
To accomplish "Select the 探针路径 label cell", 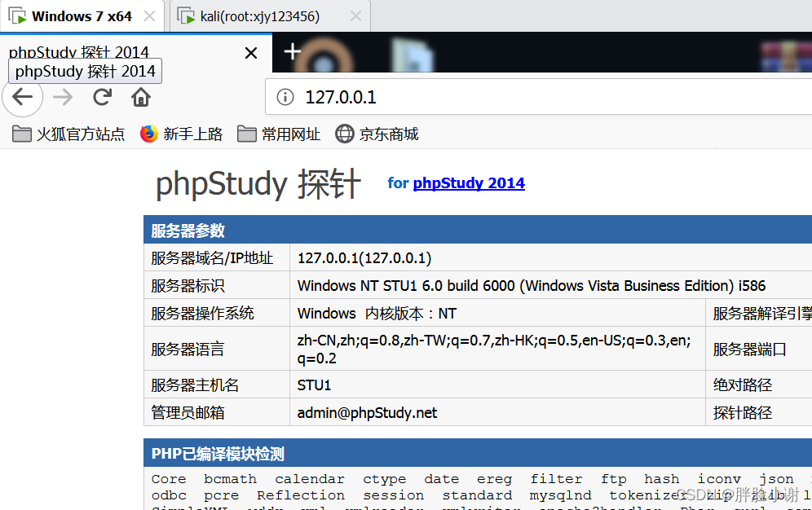I will [x=759, y=412].
